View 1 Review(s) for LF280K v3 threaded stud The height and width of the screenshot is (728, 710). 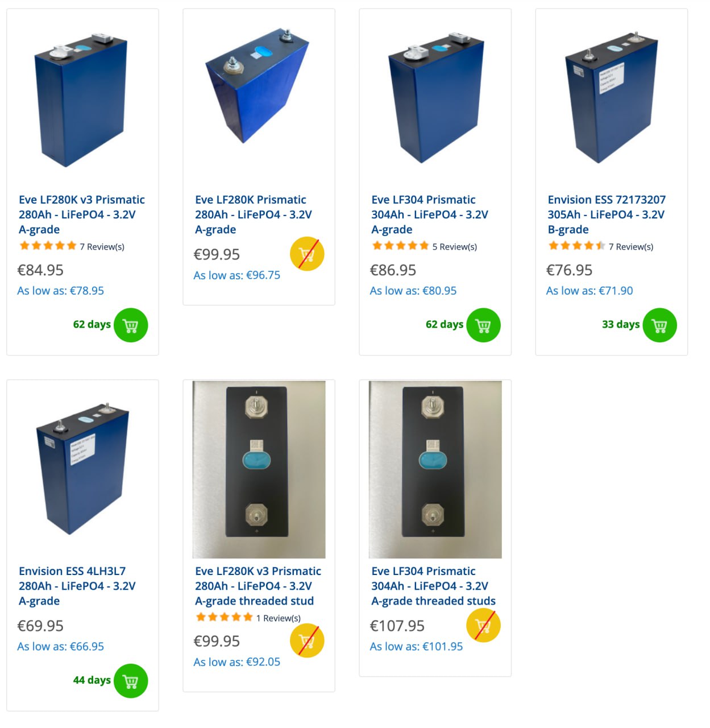coord(278,618)
